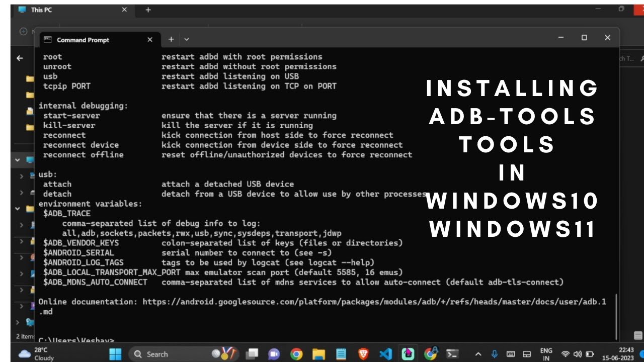Click the 'environment variables:' heading
This screenshot has height=362, width=644.
91,204
